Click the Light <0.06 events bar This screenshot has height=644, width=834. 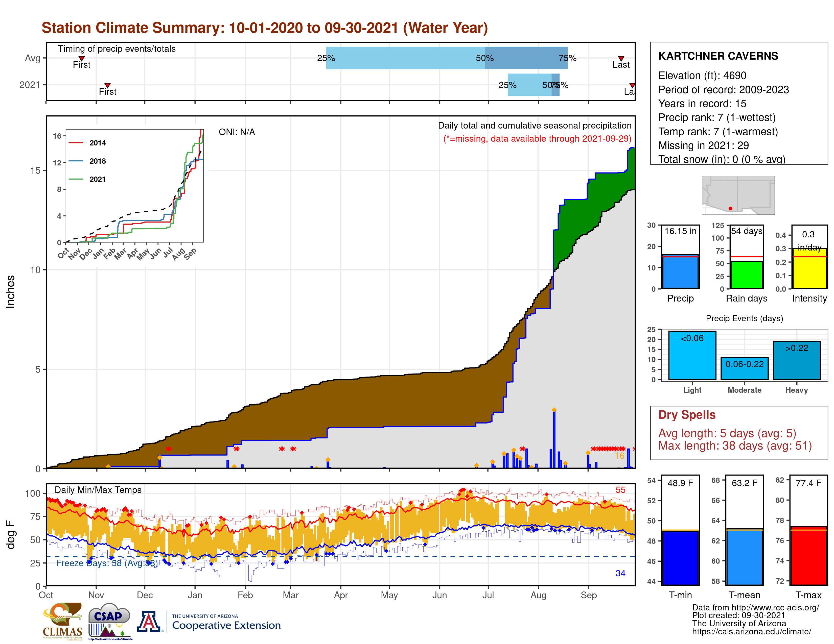(692, 355)
